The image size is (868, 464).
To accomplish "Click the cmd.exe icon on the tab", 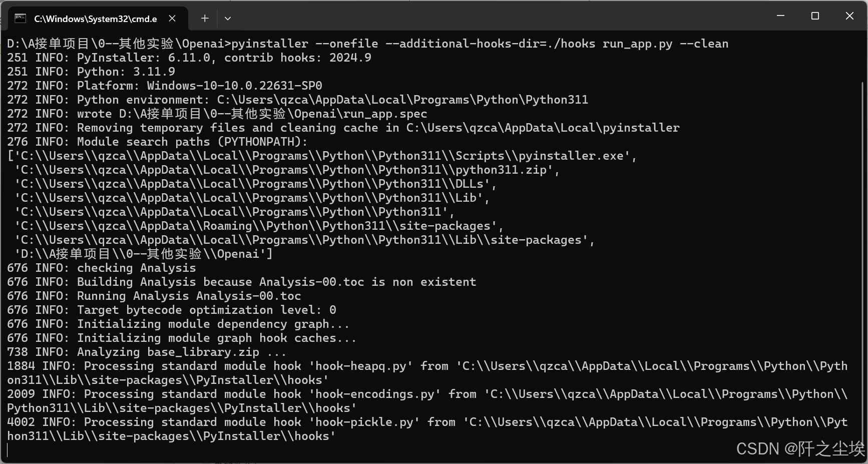I will (x=20, y=18).
